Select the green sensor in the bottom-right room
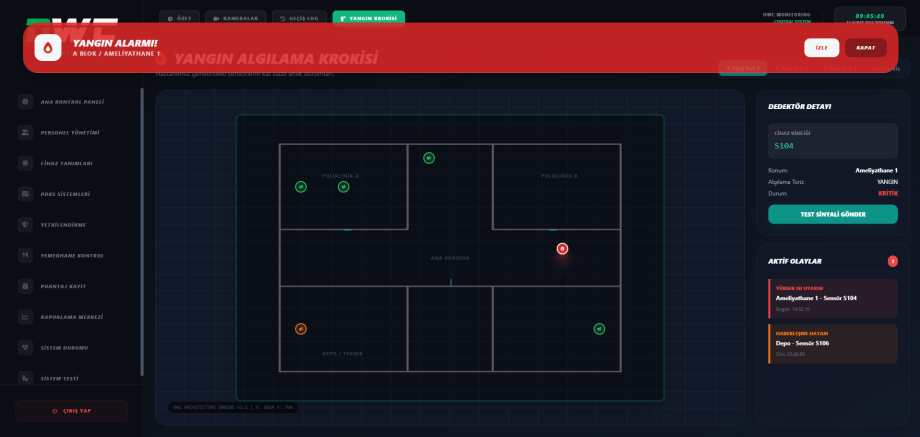This screenshot has height=437, width=920. click(599, 329)
